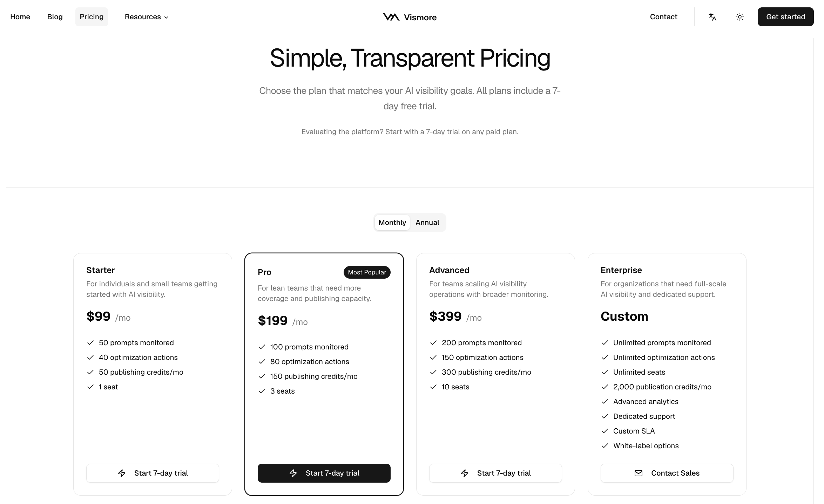Click the Starter plan title
This screenshot has width=824, height=504.
click(x=100, y=270)
